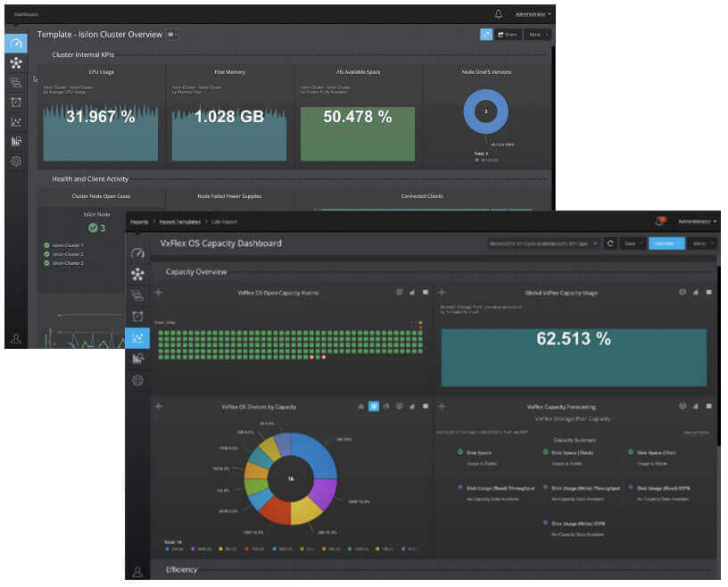Click the Health and Client Activity section header
728x587 pixels.
pyautogui.click(x=90, y=178)
